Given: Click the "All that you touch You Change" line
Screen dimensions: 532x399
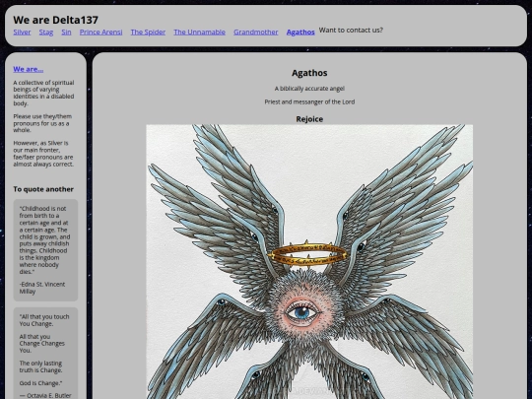Looking at the screenshot, I should pyautogui.click(x=44, y=320).
